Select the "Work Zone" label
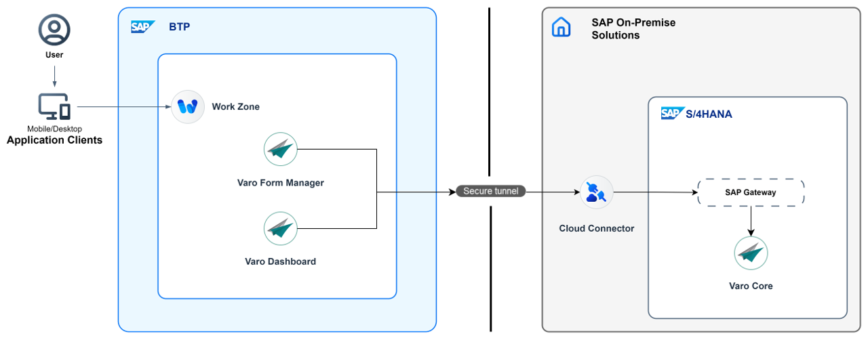 pyautogui.click(x=235, y=107)
